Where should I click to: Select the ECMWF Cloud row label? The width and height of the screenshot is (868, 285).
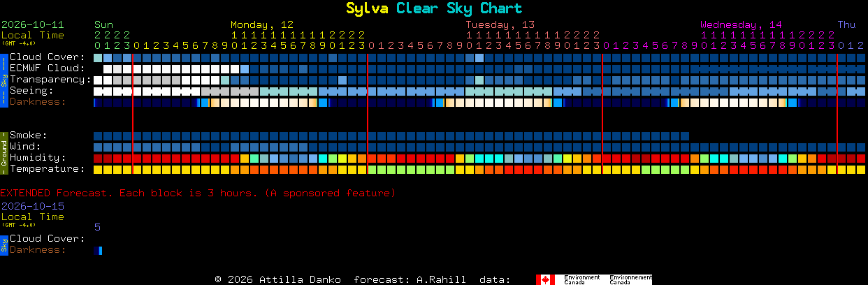pos(47,68)
